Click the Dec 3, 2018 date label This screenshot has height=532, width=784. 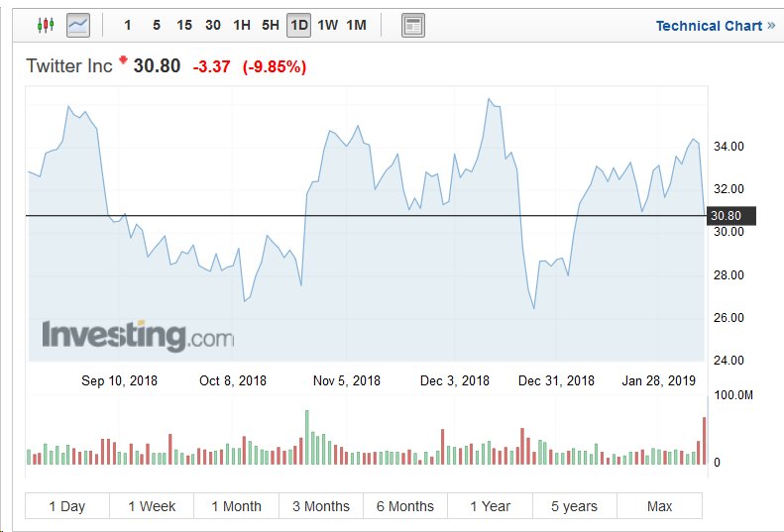coord(455,381)
